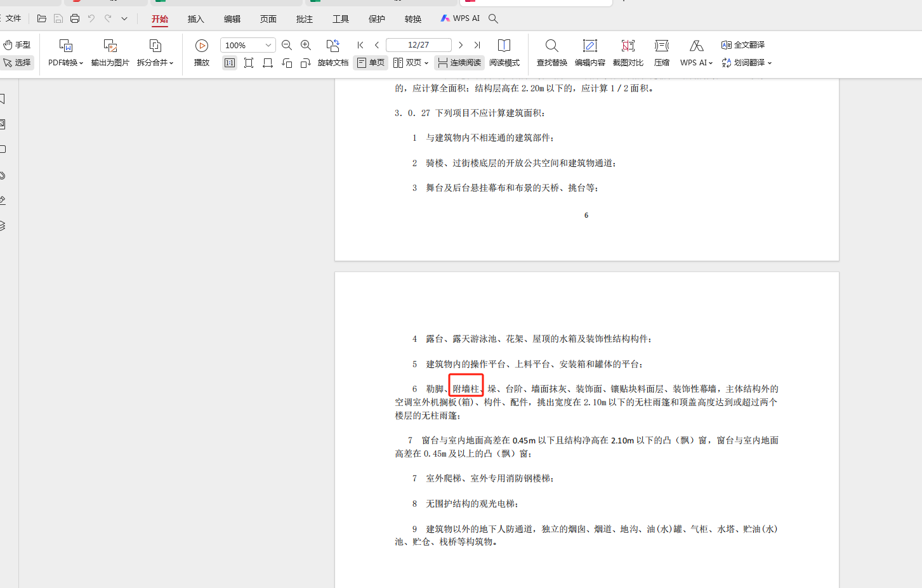Switch to the 开始 tab
Image resolution: width=922 pixels, height=588 pixels.
(160, 19)
